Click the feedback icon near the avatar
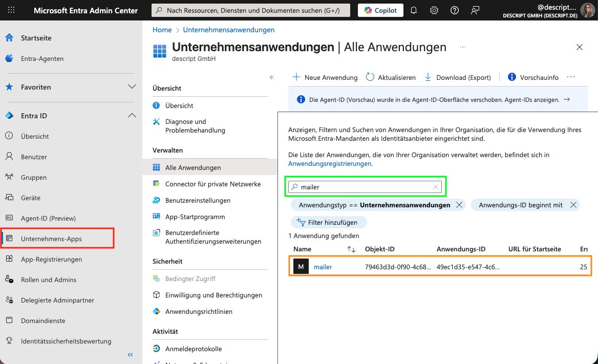Image resolution: width=598 pixels, height=364 pixels. point(474,10)
